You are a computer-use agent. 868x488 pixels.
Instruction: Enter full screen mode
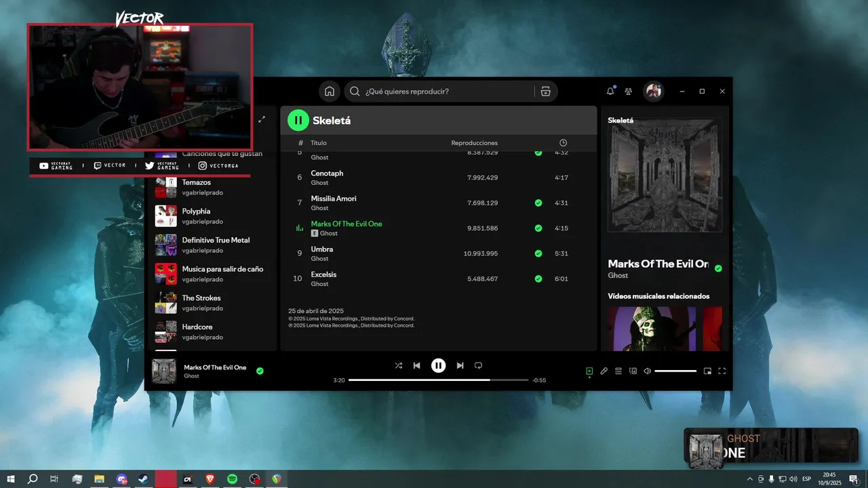pos(722,371)
